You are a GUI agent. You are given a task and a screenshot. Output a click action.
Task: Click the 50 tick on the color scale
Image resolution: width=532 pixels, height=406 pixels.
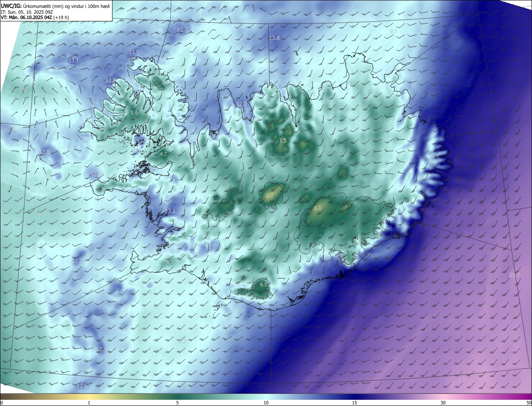pos(529,403)
